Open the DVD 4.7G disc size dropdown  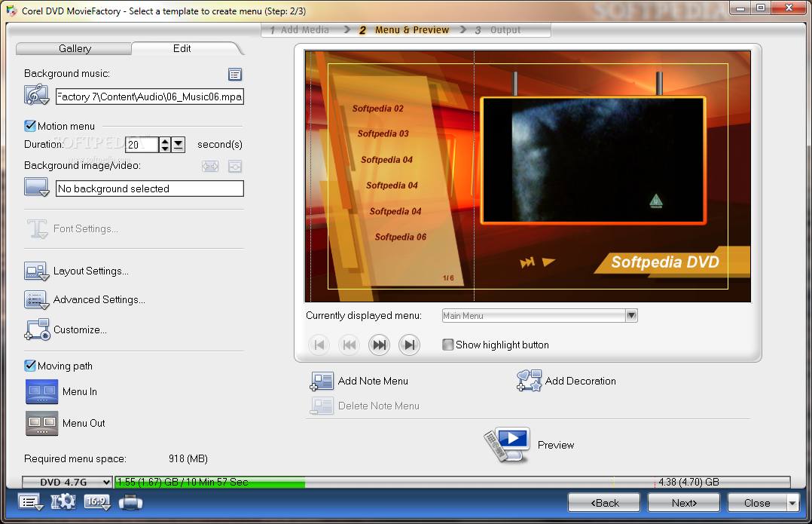click(x=67, y=482)
